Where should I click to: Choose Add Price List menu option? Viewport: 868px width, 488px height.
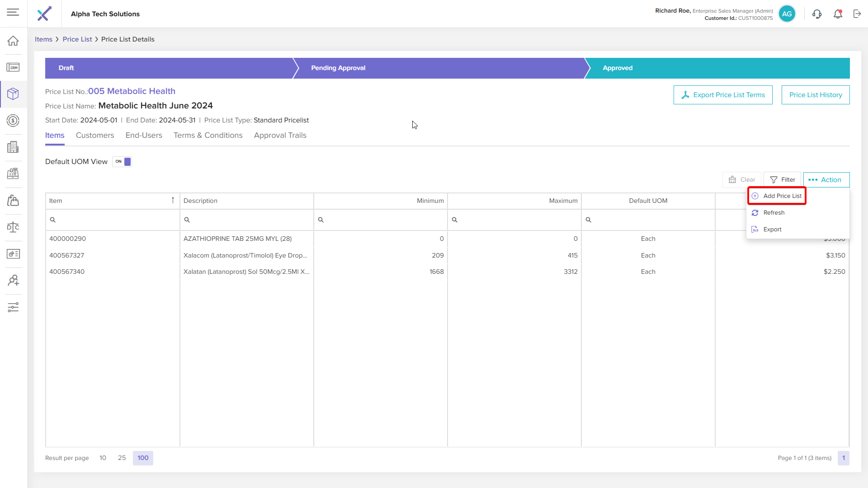tap(782, 196)
